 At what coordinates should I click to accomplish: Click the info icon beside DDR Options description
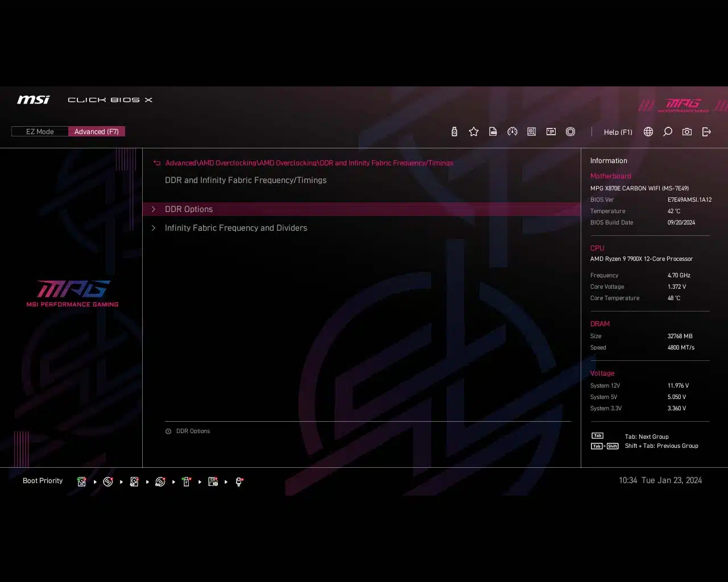pyautogui.click(x=168, y=431)
